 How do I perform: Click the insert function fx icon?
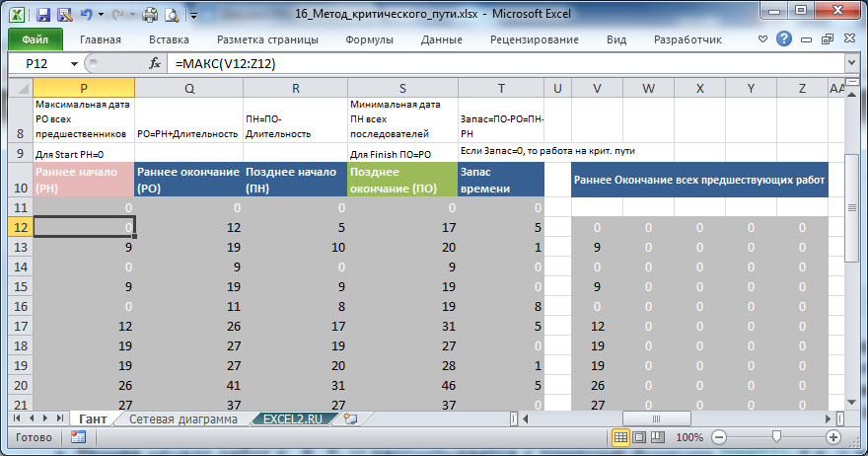[x=155, y=63]
